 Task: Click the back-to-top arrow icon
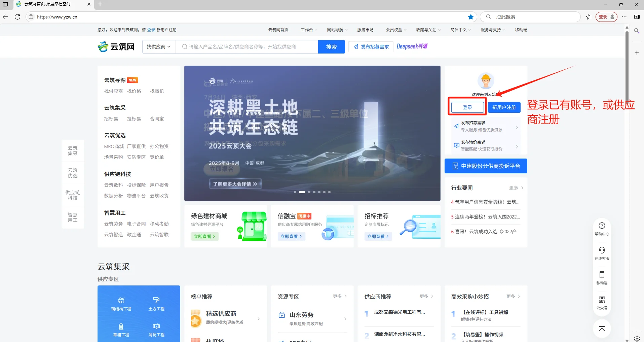point(602,329)
